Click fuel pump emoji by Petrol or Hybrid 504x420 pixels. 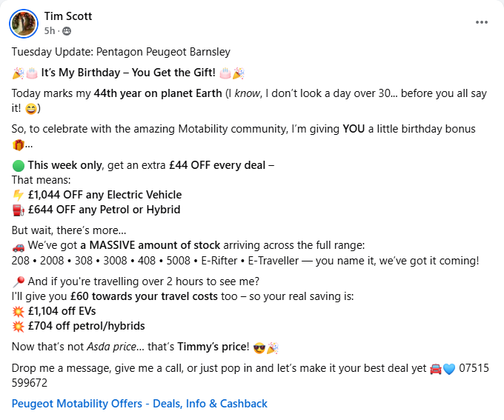[18, 210]
